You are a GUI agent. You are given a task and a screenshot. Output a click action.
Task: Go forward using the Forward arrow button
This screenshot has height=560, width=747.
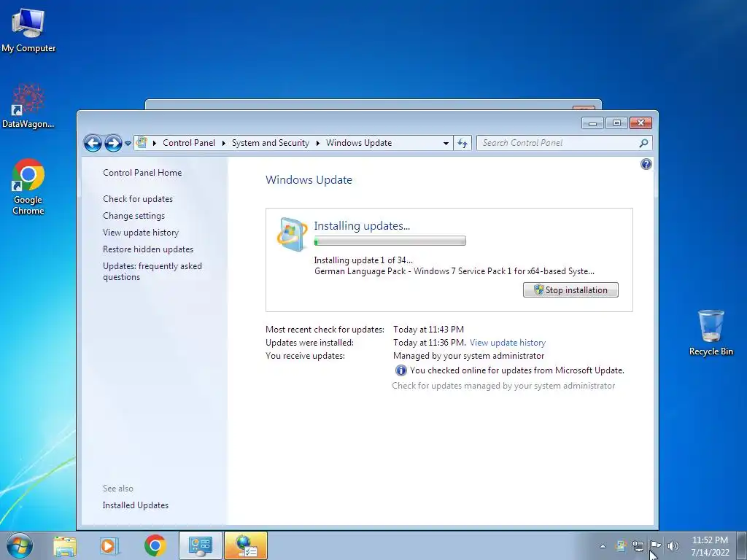coord(113,143)
